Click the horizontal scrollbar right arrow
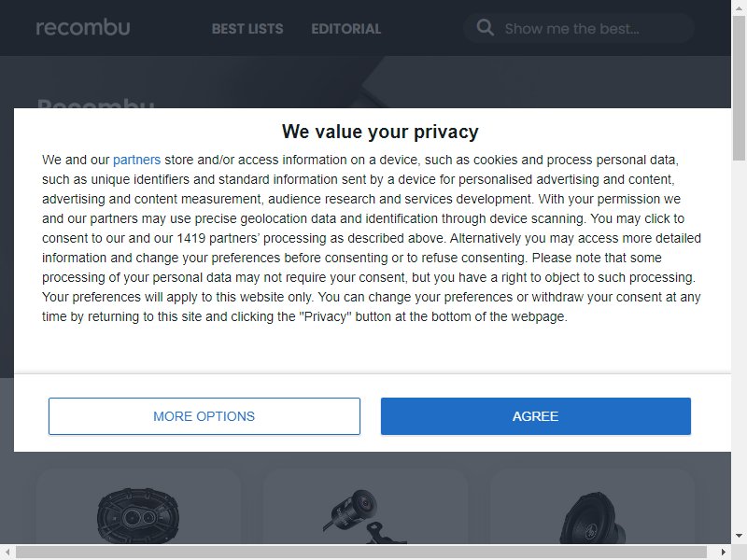This screenshot has width=747, height=560. 723,552
